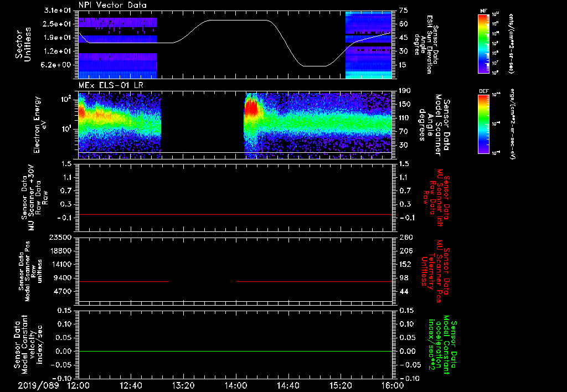Click the NF flux color bar

point(483,43)
